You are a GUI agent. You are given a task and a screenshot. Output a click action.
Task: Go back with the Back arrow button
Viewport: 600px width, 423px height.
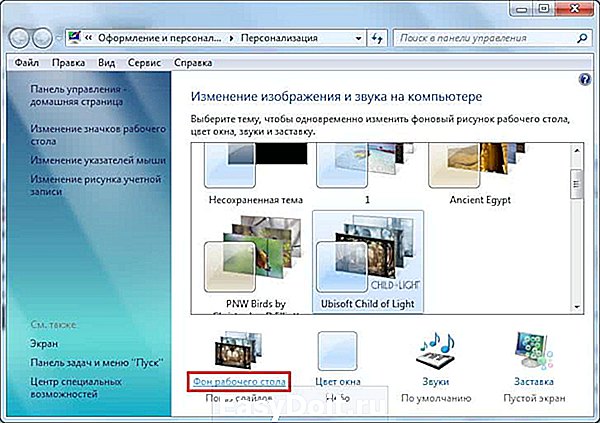coord(19,38)
